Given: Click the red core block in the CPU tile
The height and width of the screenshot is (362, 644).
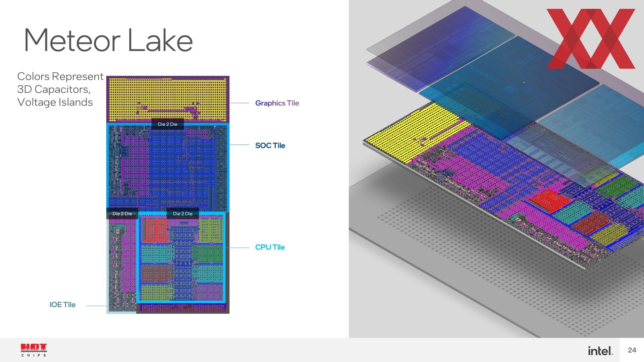Looking at the screenshot, I should click(x=155, y=230).
